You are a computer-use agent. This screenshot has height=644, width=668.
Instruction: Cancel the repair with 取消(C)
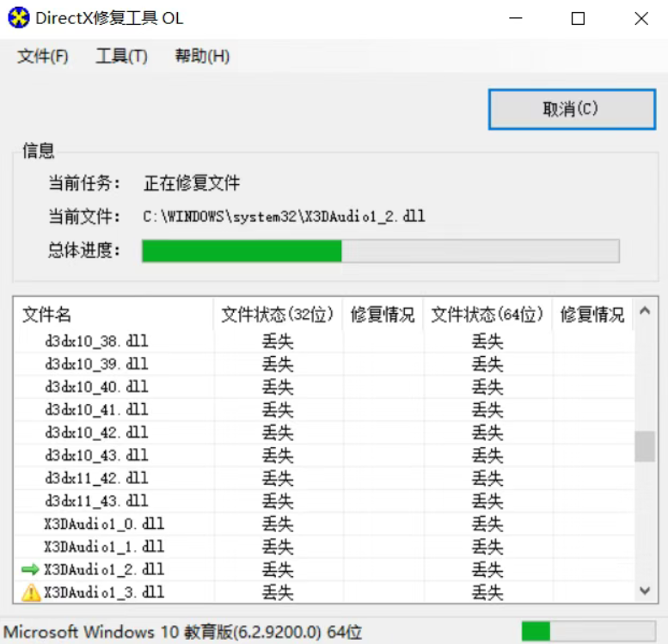tap(572, 109)
